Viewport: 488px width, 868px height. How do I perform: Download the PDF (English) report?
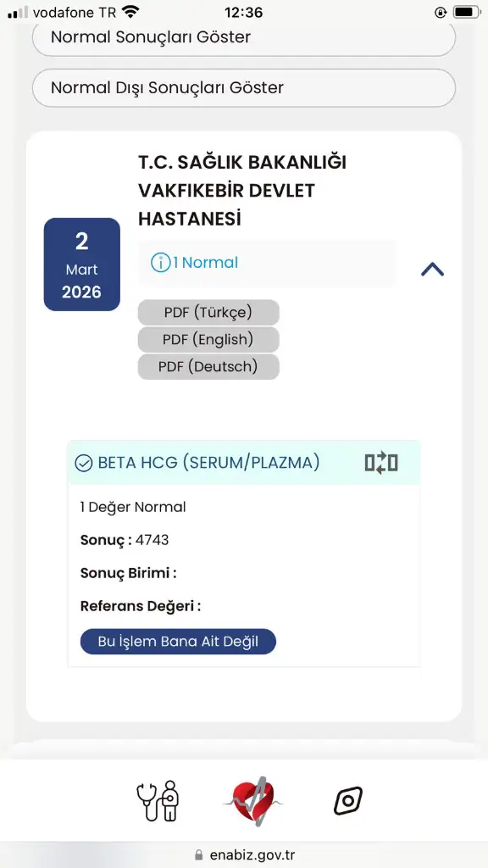(208, 339)
